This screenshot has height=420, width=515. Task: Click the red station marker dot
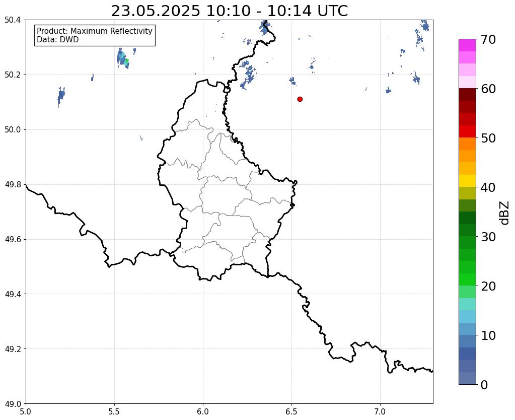(x=300, y=99)
